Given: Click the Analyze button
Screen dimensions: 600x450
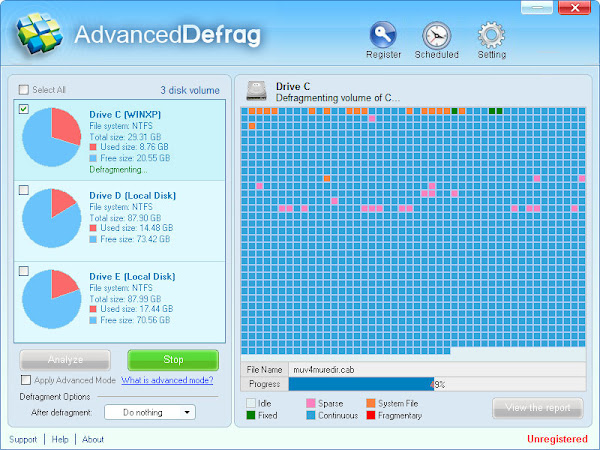Looking at the screenshot, I should (x=65, y=360).
